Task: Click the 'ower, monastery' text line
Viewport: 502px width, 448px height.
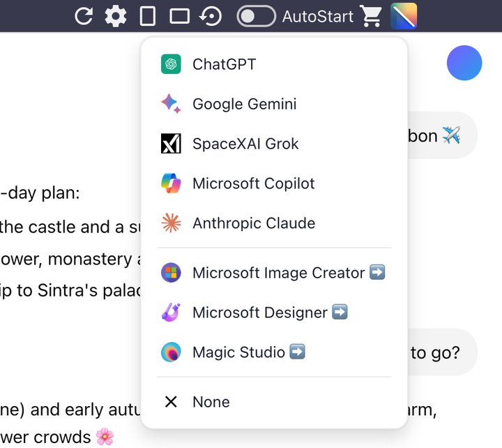Action: pyautogui.click(x=70, y=259)
